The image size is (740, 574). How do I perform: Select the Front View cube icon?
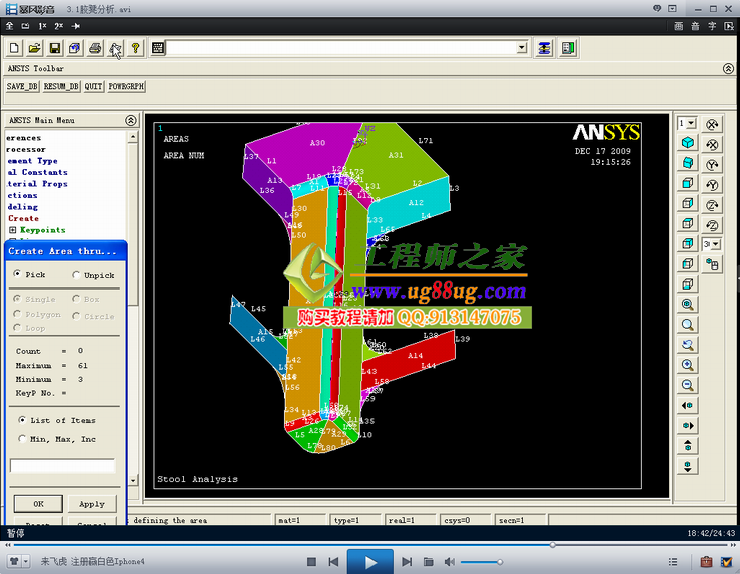pos(688,183)
